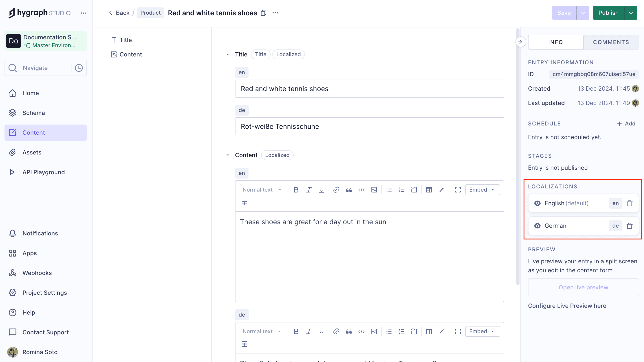Insert link in English content editor

pyautogui.click(x=336, y=190)
